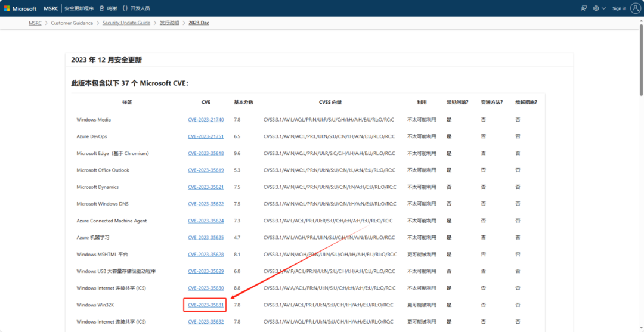Click base score 8.1 cell
This screenshot has height=332, width=644.
[x=237, y=254]
